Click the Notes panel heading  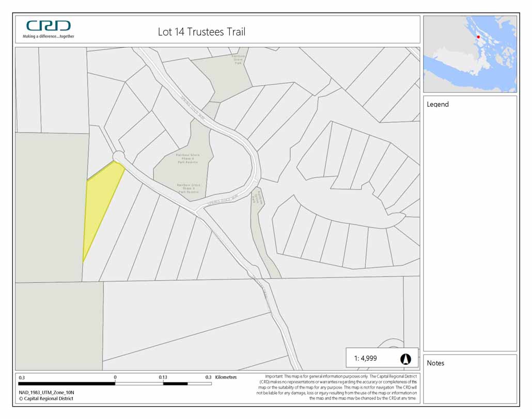[x=435, y=363]
